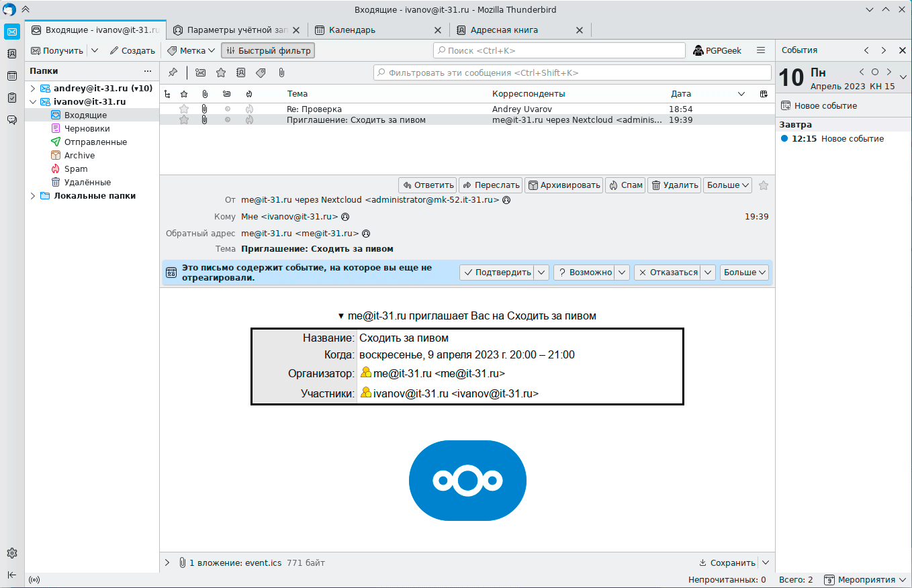
Task: Expand the andrey@it-31.ru account tree
Action: pos(32,88)
